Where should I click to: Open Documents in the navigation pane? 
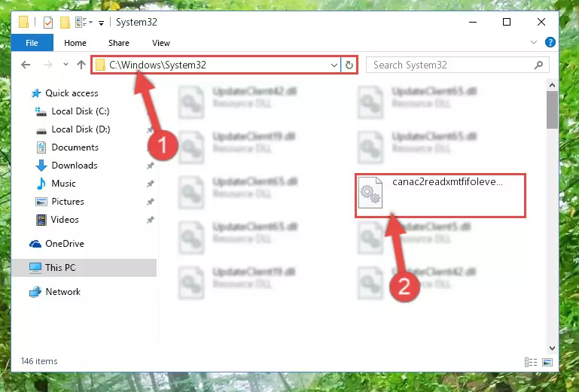(75, 147)
